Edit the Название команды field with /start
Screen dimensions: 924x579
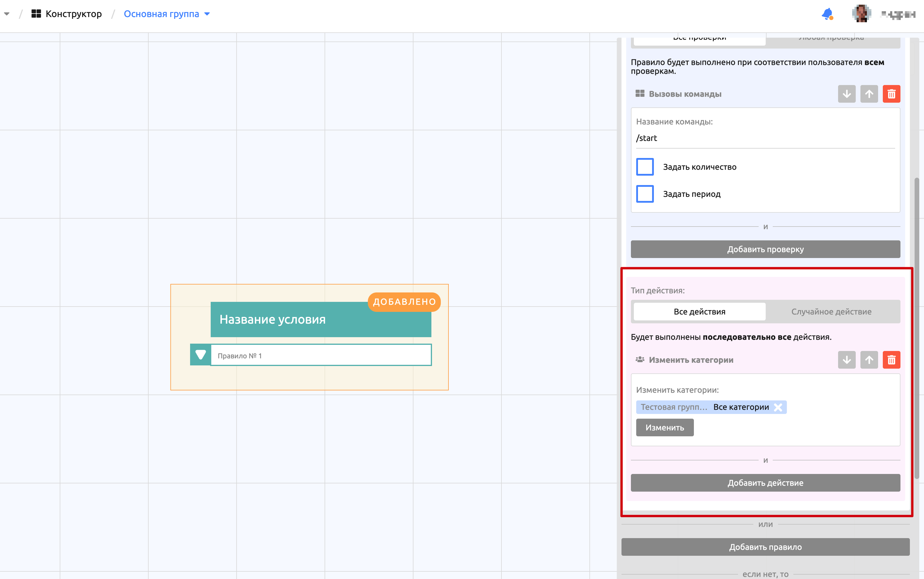pos(765,138)
